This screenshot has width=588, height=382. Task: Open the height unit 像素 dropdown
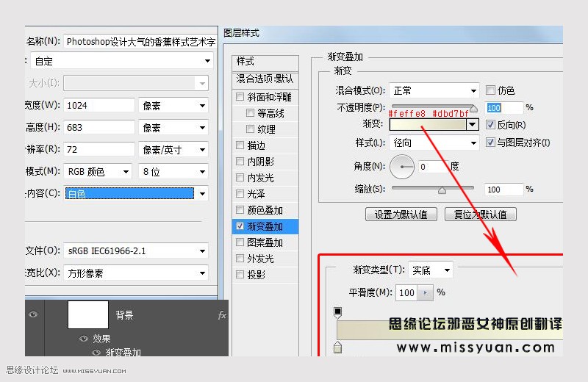pyautogui.click(x=173, y=128)
